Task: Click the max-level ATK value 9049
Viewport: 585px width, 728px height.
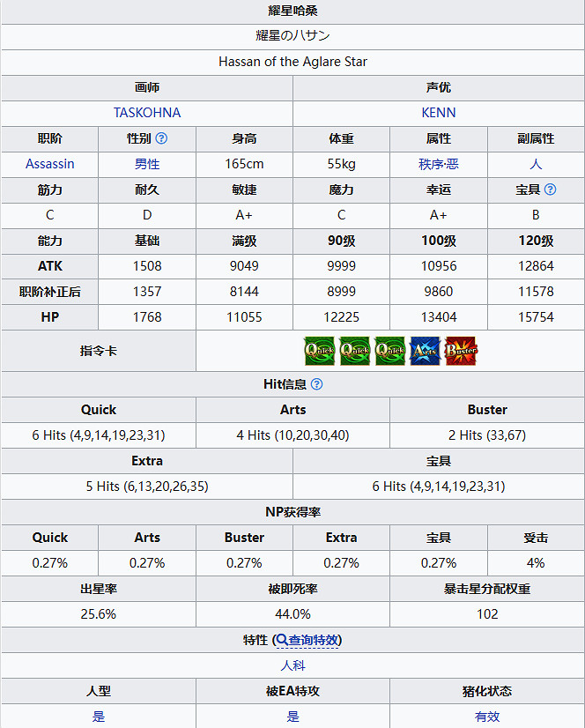Action: (x=244, y=266)
